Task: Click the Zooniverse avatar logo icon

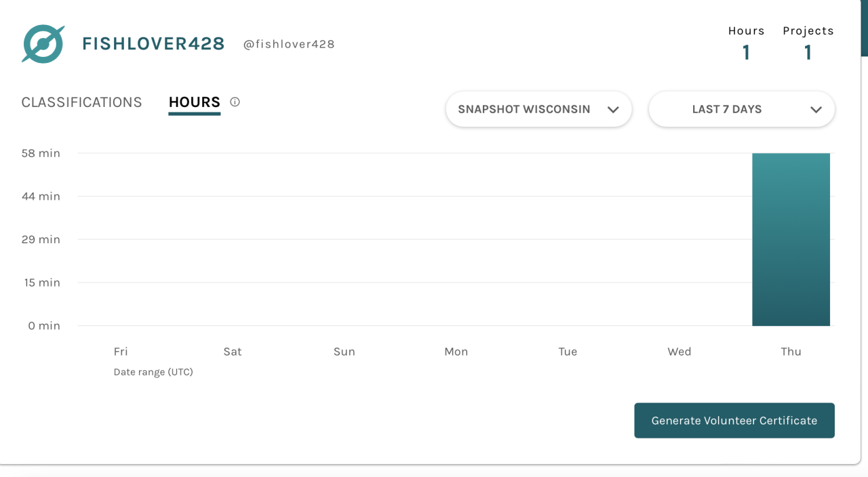Action: pos(43,44)
